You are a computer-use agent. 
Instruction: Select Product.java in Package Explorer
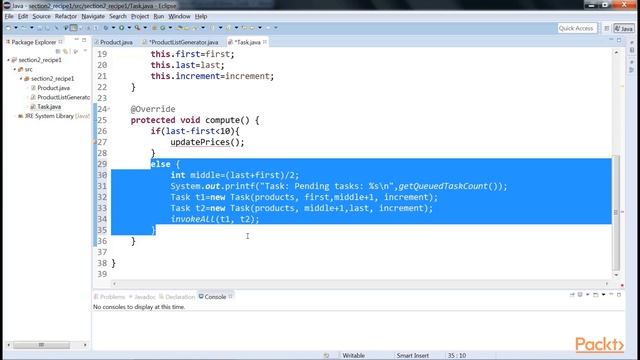coord(53,88)
